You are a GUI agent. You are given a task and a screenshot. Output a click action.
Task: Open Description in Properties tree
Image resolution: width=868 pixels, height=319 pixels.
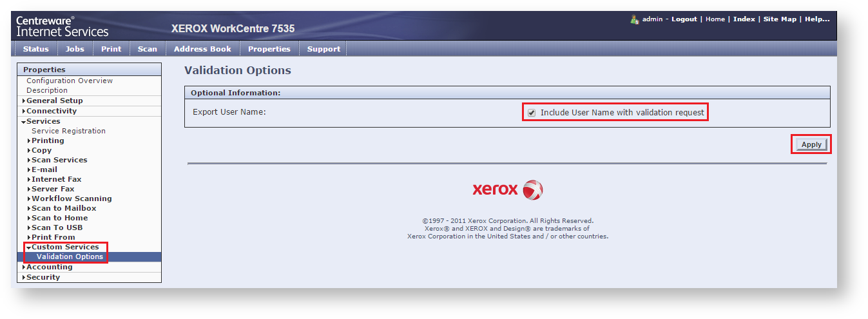[47, 90]
